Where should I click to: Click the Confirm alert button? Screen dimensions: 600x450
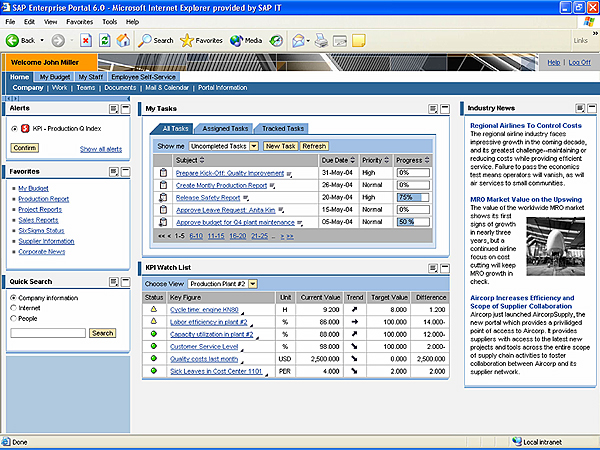pos(25,148)
